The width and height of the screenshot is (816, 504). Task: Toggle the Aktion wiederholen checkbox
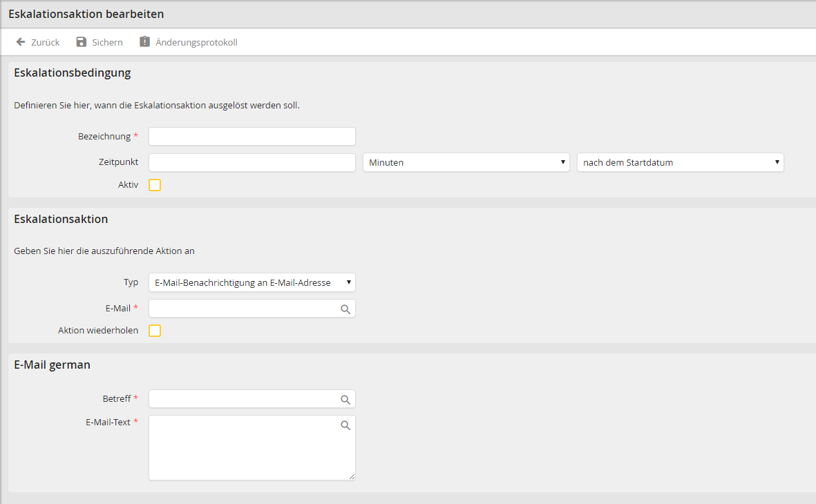(x=155, y=331)
